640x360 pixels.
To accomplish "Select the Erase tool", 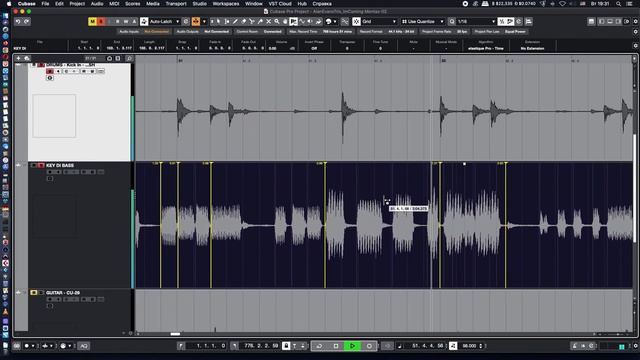I will (244, 21).
